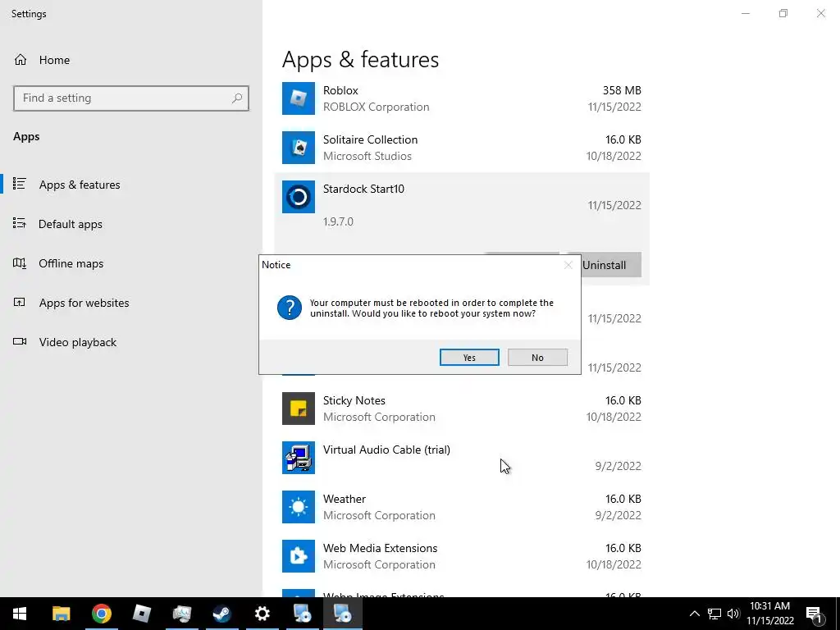
Task: Select the Weather entry name
Action: point(345,500)
